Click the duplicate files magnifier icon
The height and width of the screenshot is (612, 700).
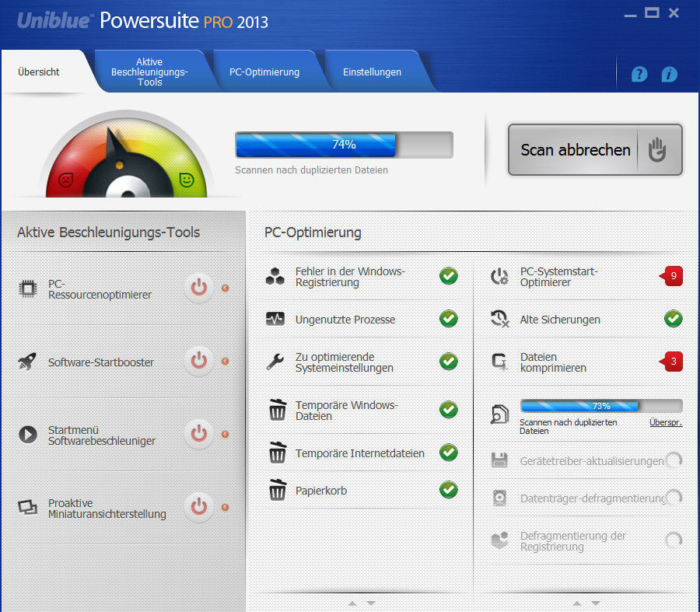(x=499, y=414)
